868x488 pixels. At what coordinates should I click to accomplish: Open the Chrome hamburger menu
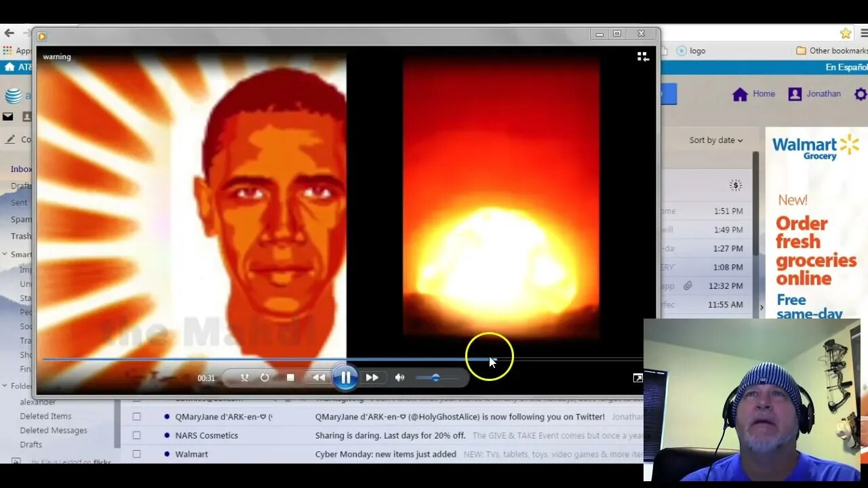point(864,33)
